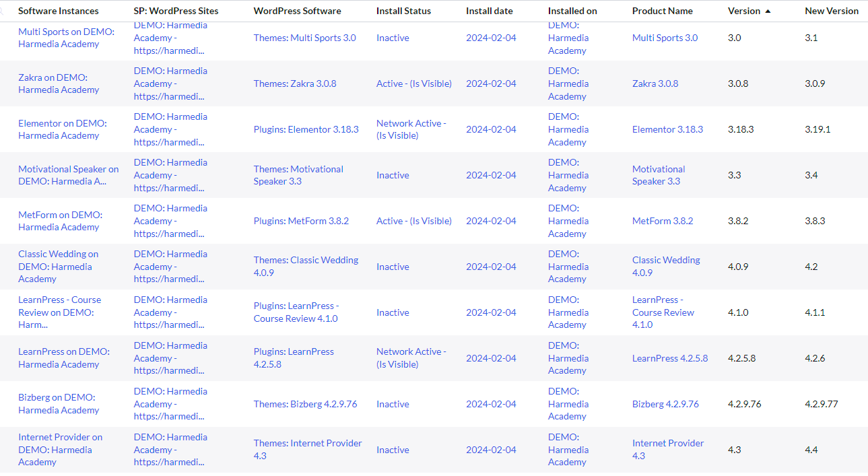Click the New Version column header
Image resolution: width=868 pixels, height=476 pixels.
[832, 11]
